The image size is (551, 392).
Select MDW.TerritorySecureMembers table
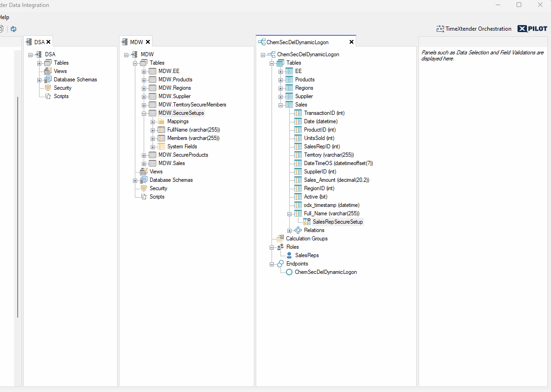tap(192, 105)
